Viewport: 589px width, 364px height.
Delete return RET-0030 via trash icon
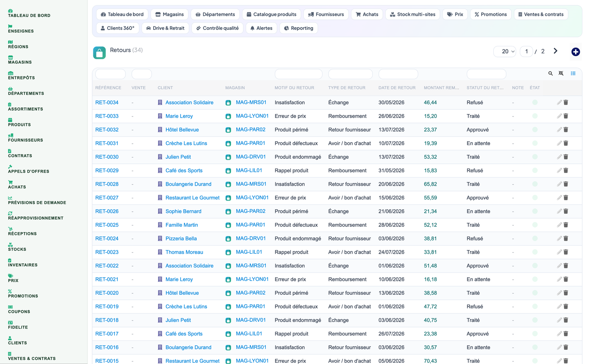(566, 157)
